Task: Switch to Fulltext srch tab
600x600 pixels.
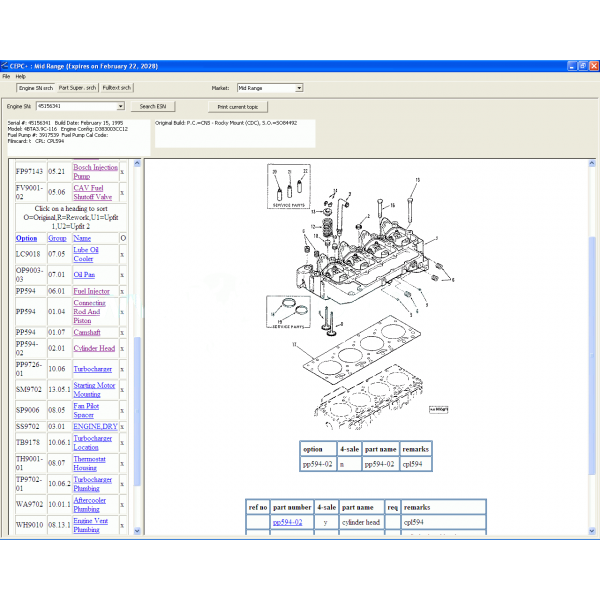Action: [x=117, y=88]
